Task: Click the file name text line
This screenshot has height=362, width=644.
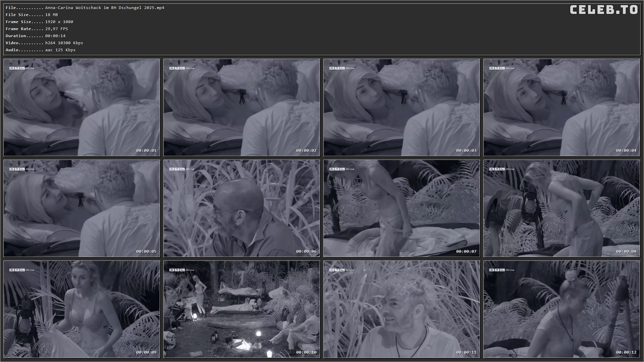Action: click(x=85, y=8)
